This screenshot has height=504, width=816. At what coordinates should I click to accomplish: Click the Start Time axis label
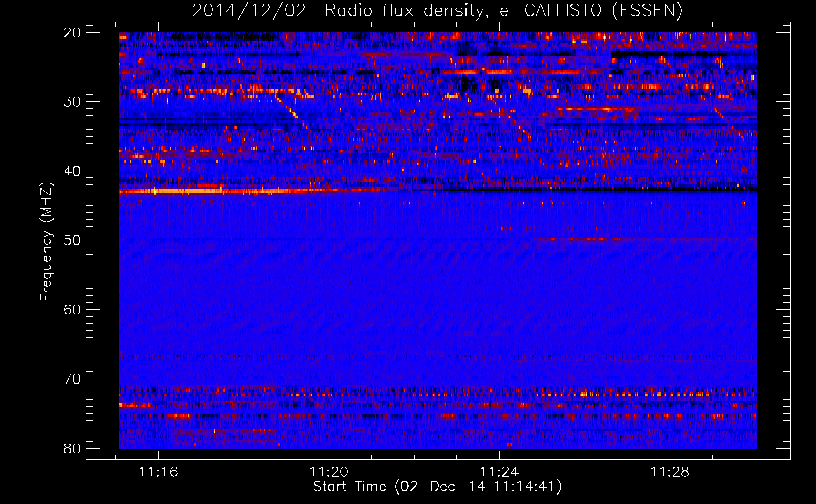pos(437,486)
